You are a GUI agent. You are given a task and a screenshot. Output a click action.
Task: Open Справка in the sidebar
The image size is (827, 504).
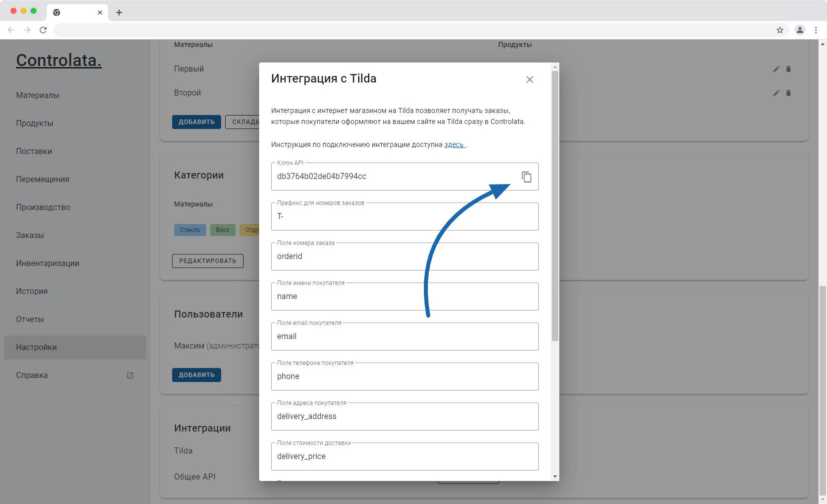tap(75, 375)
